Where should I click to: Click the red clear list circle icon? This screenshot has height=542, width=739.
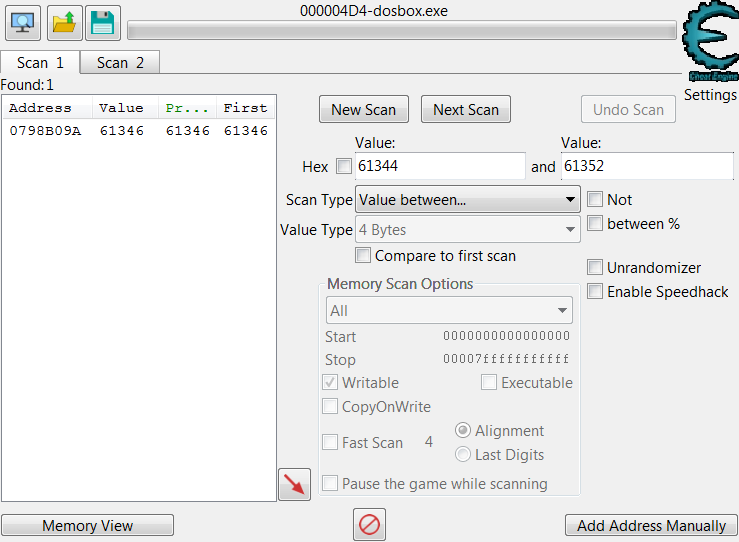click(x=369, y=525)
